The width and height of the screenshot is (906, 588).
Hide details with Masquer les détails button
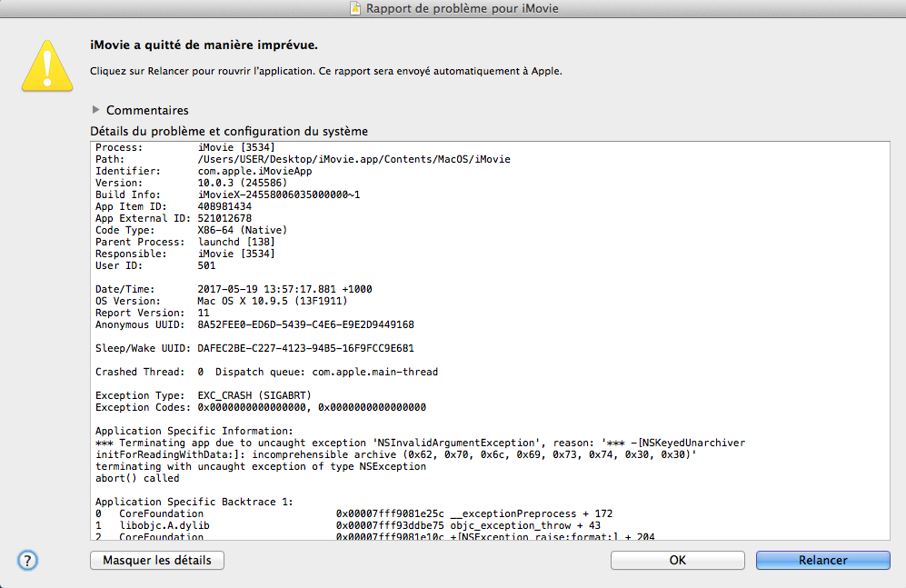click(157, 560)
